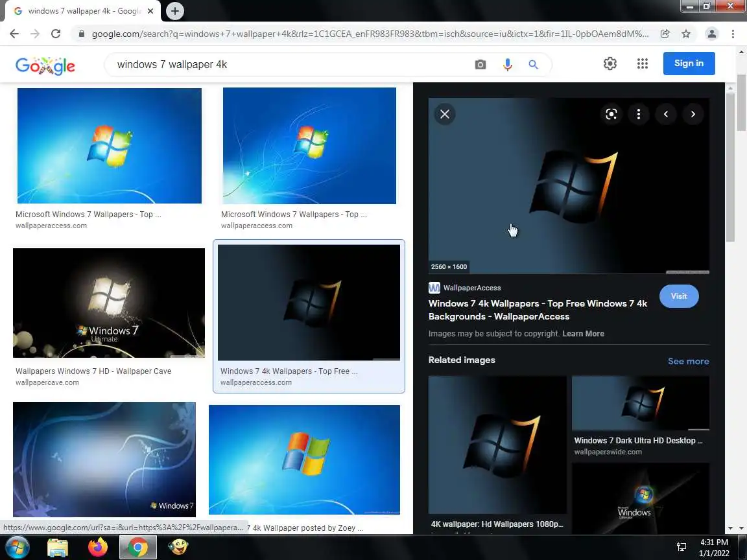Screen dimensions: 747x560
Task: Open 'Windows 7 4k Wallpapers - Top Free' title link
Action: point(538,310)
